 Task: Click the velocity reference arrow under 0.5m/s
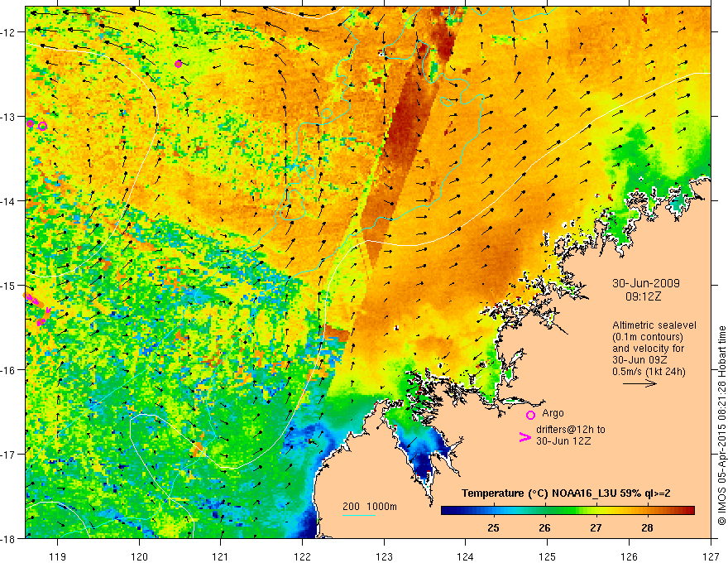(639, 383)
